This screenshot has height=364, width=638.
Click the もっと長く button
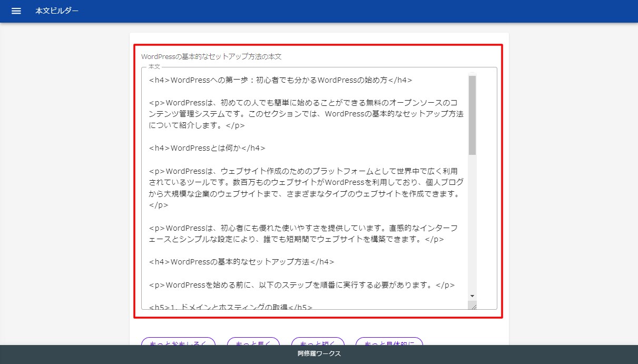coord(253,341)
